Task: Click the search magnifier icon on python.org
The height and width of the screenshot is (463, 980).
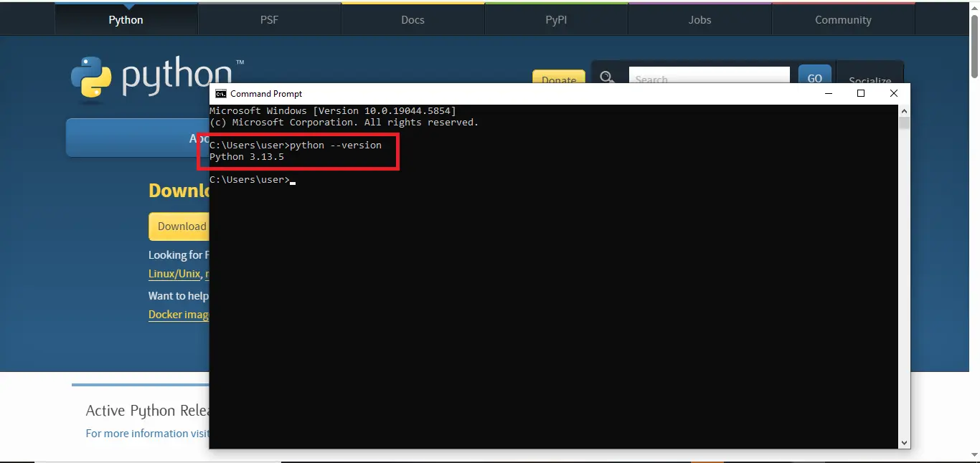Action: click(x=608, y=77)
